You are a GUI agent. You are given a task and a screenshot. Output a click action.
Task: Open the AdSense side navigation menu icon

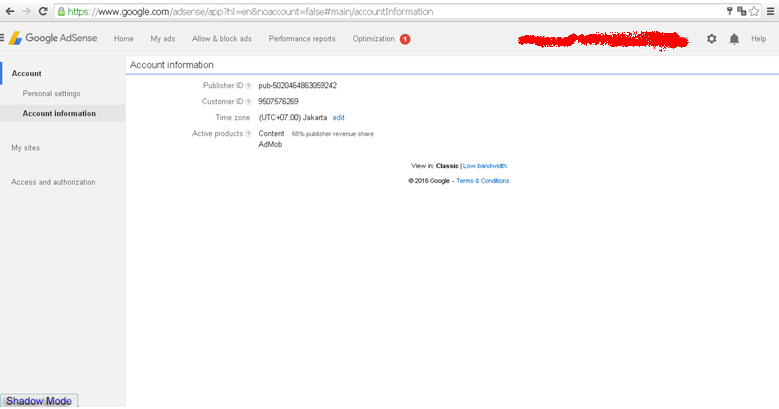click(x=2, y=38)
